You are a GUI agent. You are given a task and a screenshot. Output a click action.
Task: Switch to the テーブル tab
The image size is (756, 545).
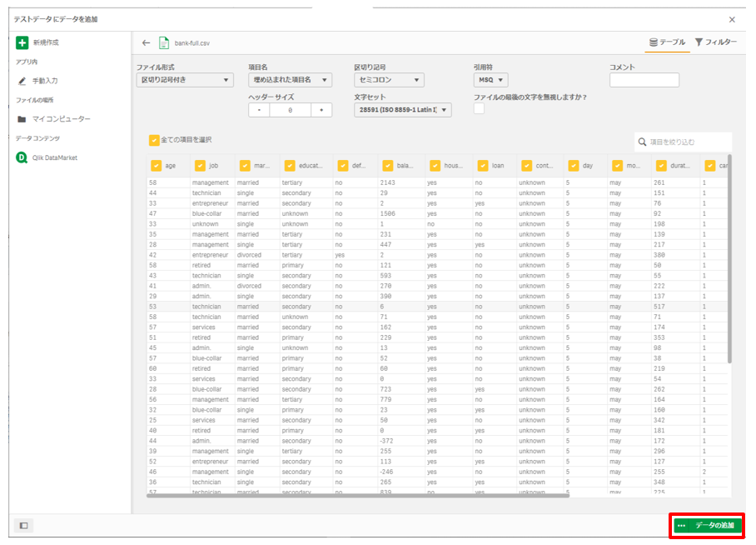click(x=668, y=42)
